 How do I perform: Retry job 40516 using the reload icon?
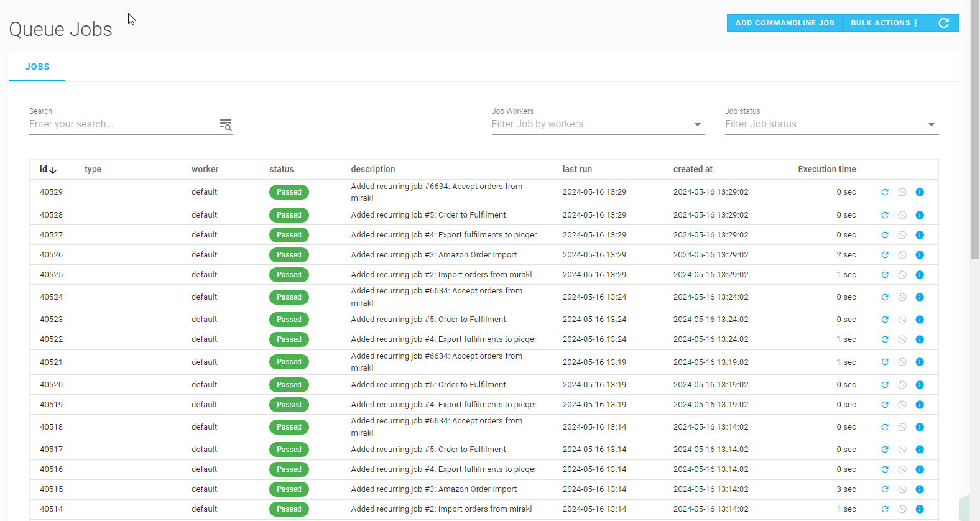[x=885, y=469]
